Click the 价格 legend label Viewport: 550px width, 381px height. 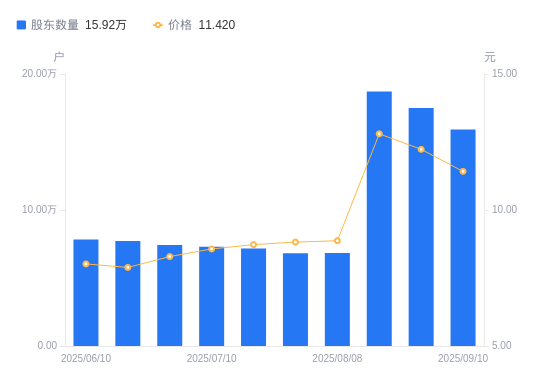click(180, 25)
